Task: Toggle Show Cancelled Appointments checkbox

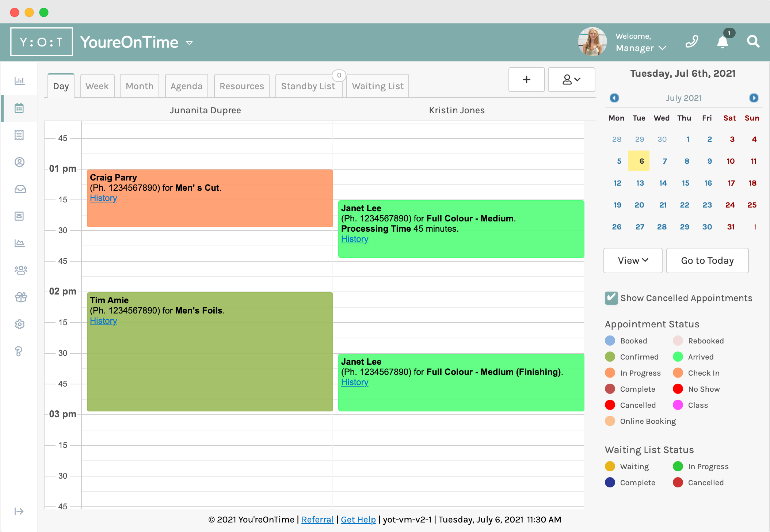Action: (x=611, y=298)
